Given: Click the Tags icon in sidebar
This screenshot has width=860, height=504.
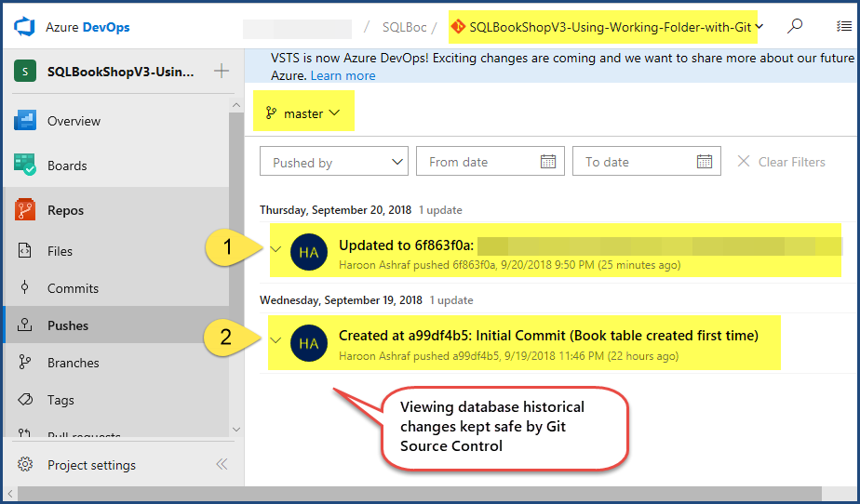Looking at the screenshot, I should click(25, 399).
